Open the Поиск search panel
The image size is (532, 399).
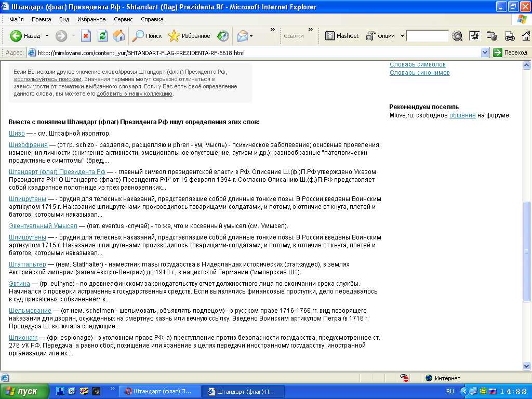(147, 36)
